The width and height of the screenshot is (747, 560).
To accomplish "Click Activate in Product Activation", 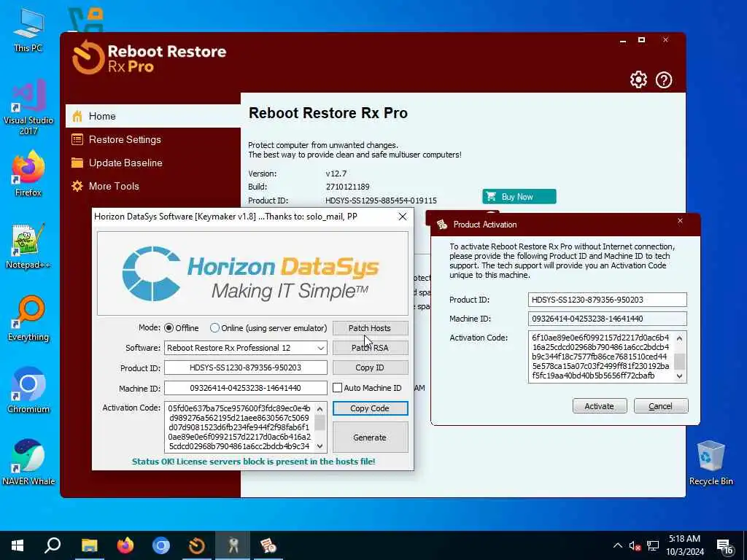I will click(600, 406).
